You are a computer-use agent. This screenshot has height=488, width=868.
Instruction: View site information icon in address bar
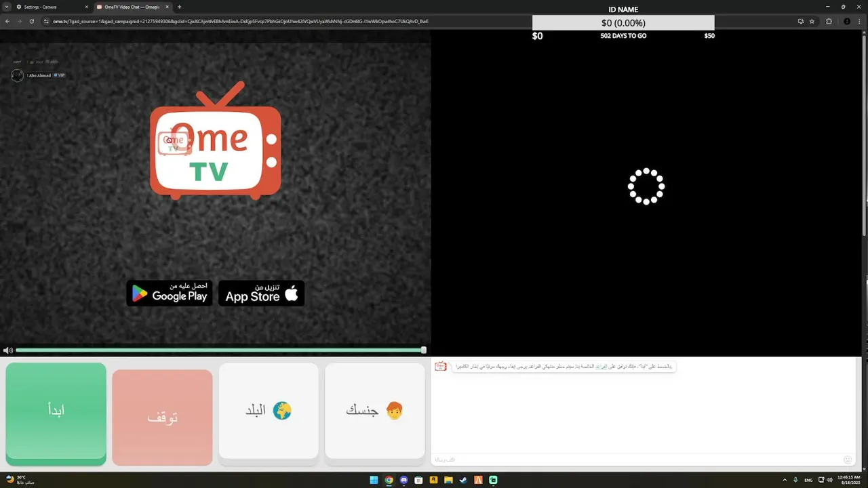point(47,21)
